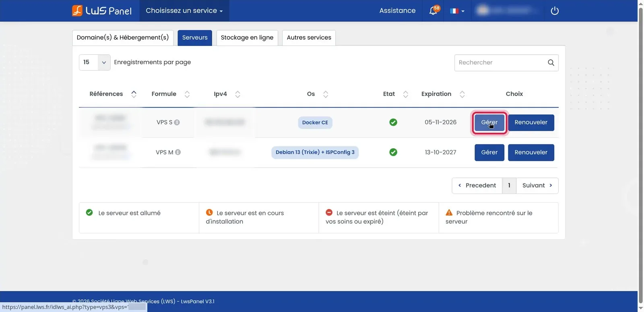Click the VPS M formule text
Image resolution: width=644 pixels, height=312 pixels.
[164, 152]
